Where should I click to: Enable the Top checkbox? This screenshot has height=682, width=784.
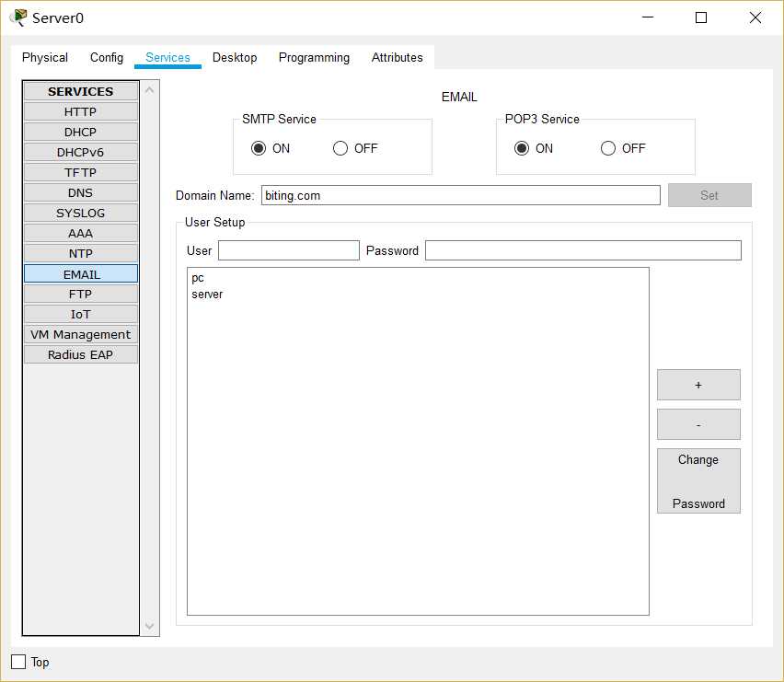(x=18, y=662)
